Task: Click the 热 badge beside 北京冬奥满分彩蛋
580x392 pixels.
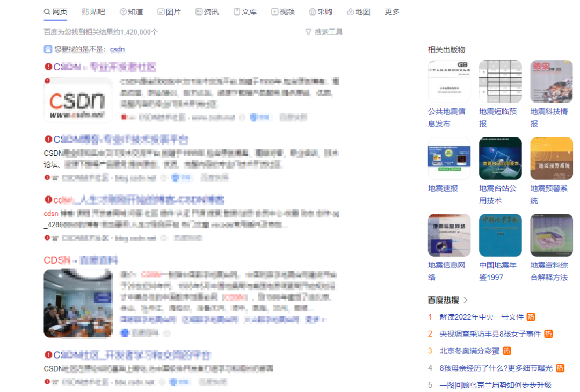Action: point(507,351)
